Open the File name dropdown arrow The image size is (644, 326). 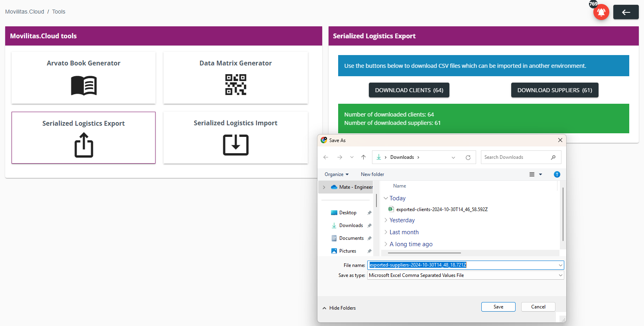[561, 265]
